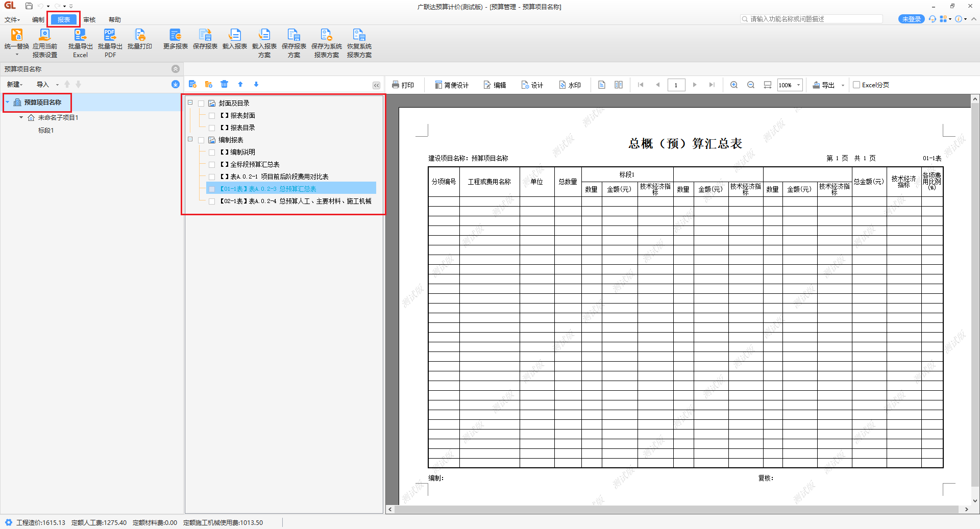Collapse the 预算项目名称 project node
This screenshot has width=980, height=529.
click(8, 102)
